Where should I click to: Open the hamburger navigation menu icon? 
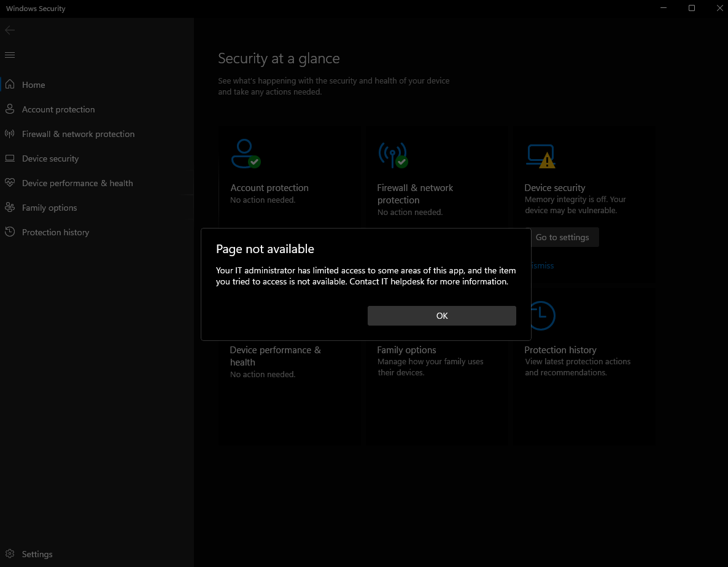tap(10, 55)
